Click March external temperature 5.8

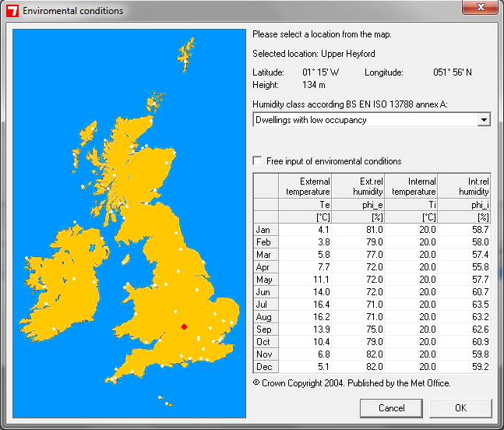pos(305,255)
